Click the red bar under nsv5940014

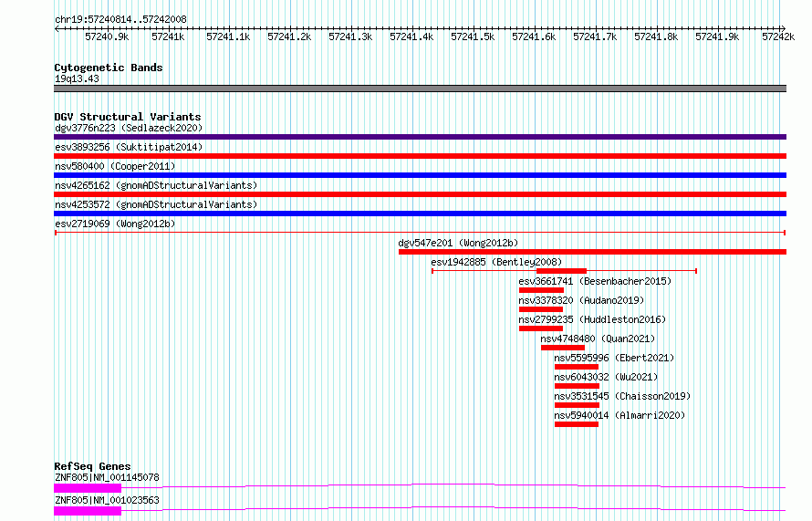[x=577, y=424]
